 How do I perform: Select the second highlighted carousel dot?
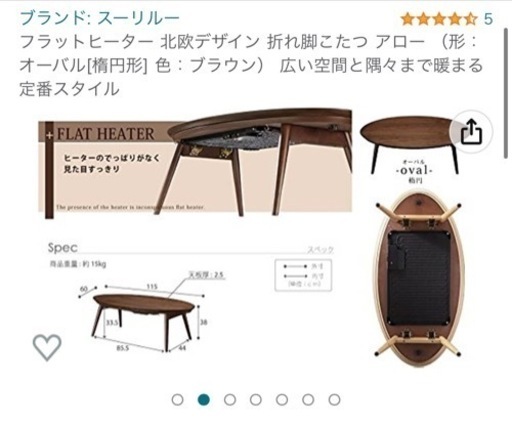pyautogui.click(x=203, y=399)
